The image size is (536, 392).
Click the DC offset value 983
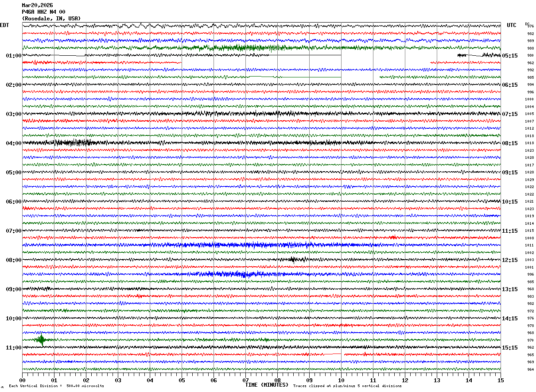coord(530,296)
